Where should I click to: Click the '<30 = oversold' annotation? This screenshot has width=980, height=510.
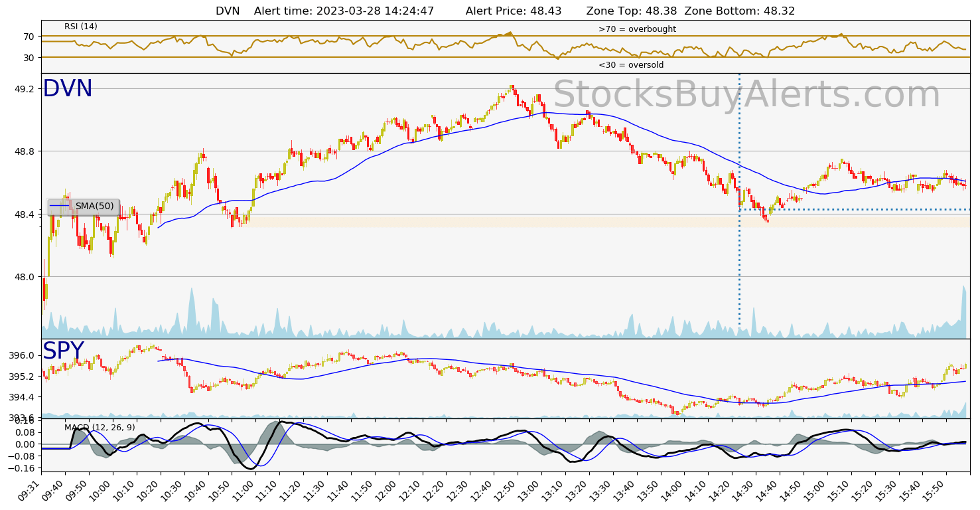pos(631,65)
